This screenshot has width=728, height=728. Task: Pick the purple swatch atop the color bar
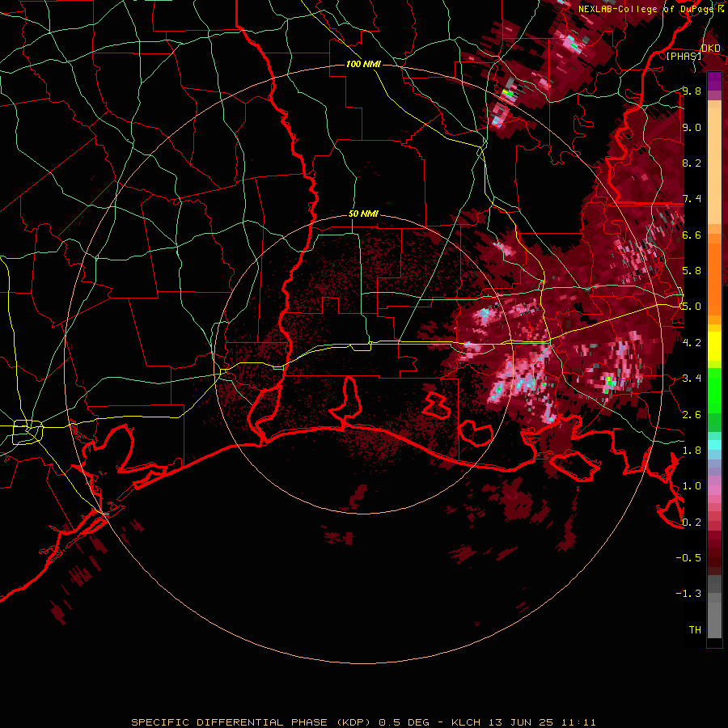[714, 81]
